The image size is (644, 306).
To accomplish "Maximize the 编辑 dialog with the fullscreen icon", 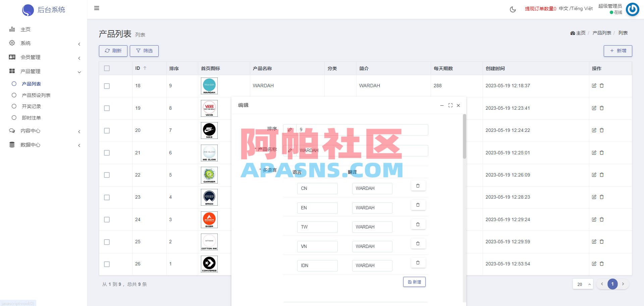I will [450, 105].
